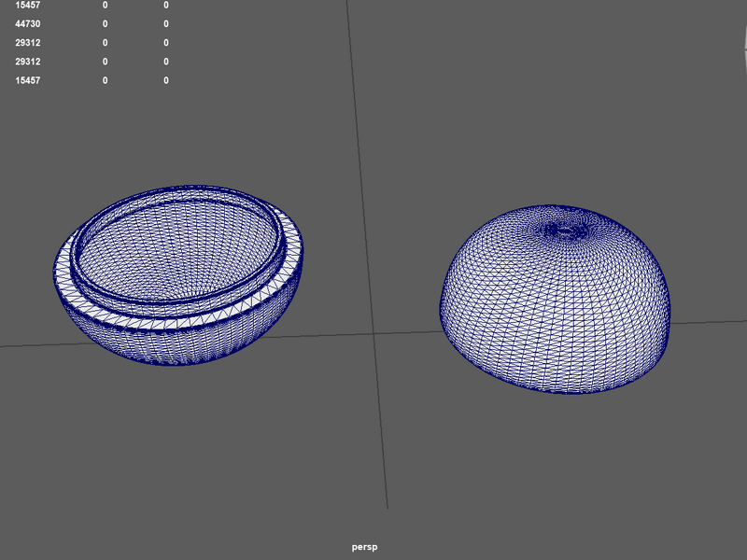
Task: Click the lowest 15457 HUD count
Action: (x=28, y=80)
